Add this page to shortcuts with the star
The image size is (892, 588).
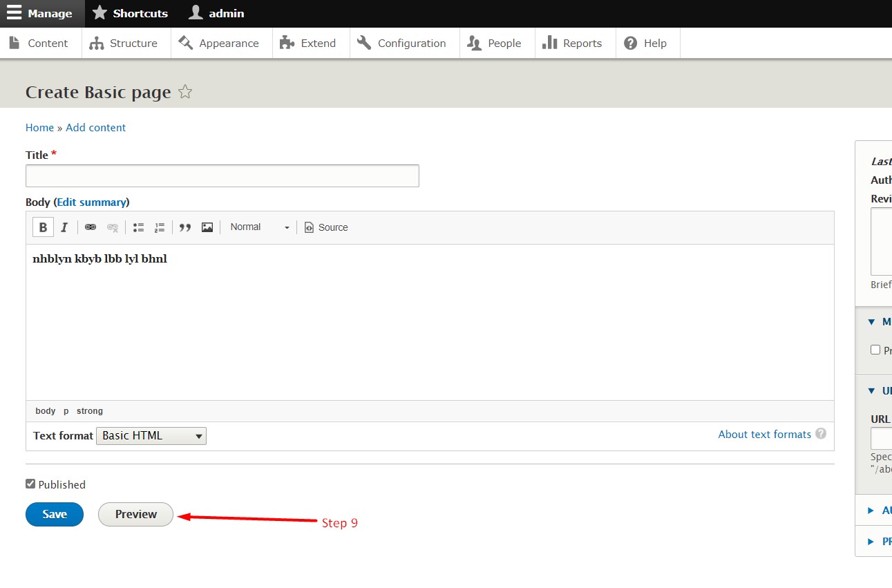point(185,92)
